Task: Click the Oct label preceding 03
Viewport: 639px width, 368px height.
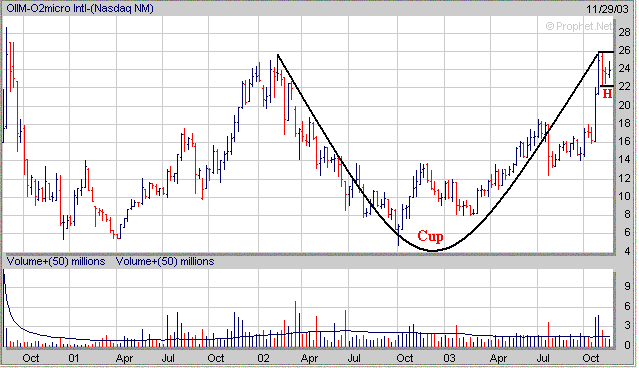Action: (405, 359)
